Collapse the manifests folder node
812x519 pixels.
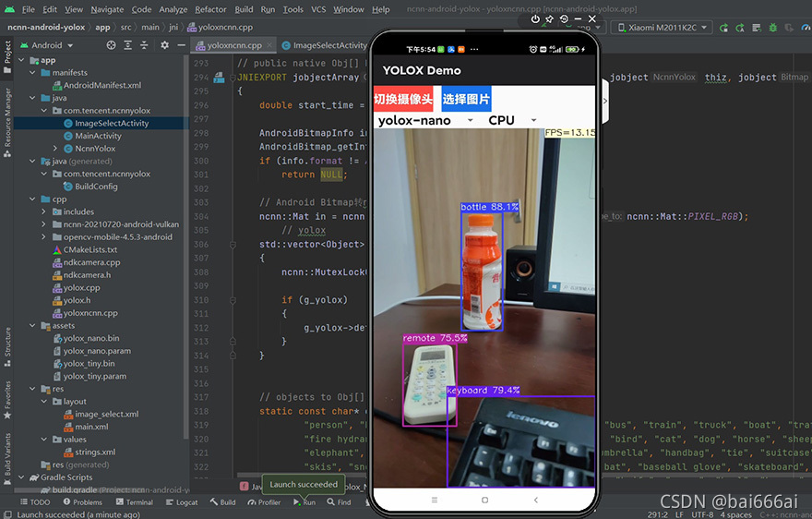[32, 73]
